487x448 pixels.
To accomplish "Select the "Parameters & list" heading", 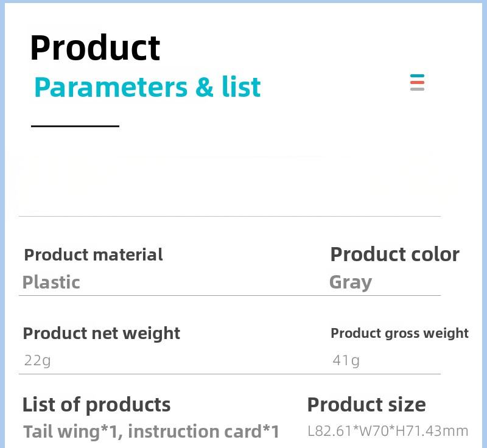I will pos(147,87).
